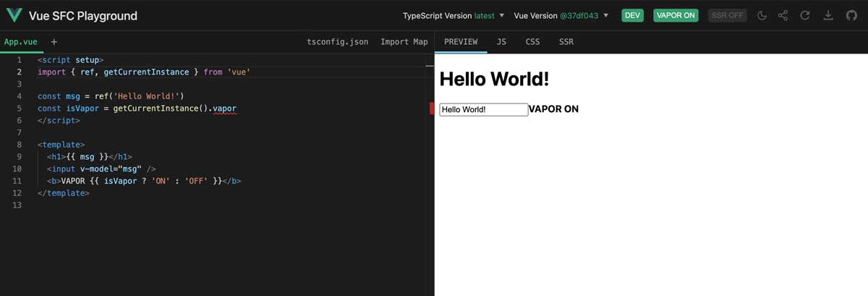Open the TypeScript Version dropdown
The width and height of the screenshot is (868, 296).
454,15
